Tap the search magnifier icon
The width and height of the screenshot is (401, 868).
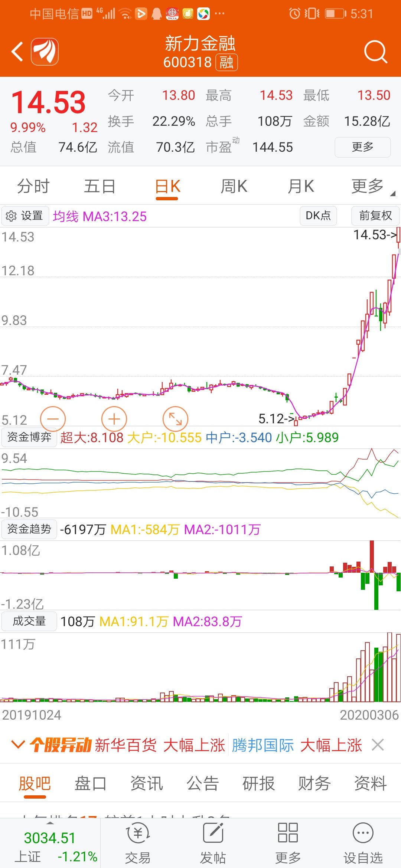pos(376,52)
